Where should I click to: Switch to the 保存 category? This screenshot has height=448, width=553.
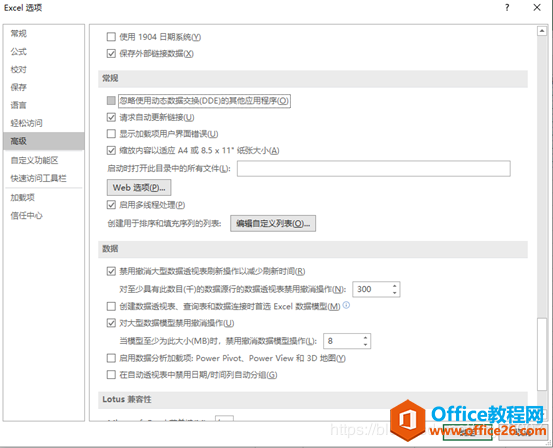pyautogui.click(x=44, y=87)
